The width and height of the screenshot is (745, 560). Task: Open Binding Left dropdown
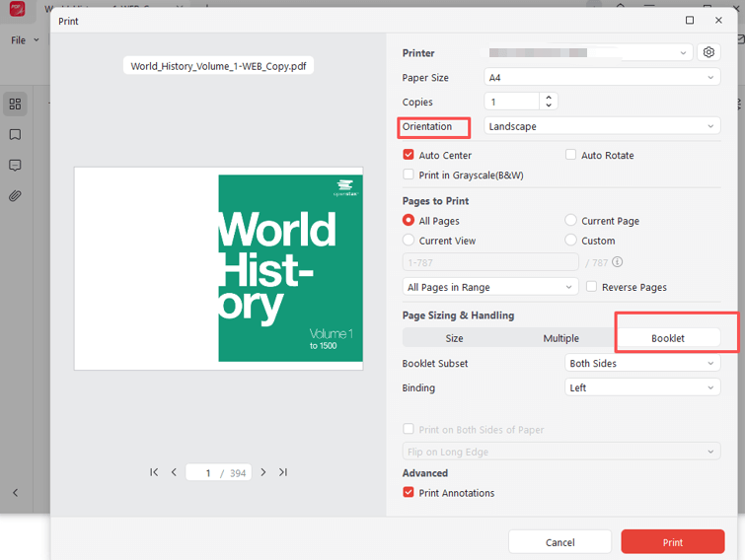[x=642, y=387]
